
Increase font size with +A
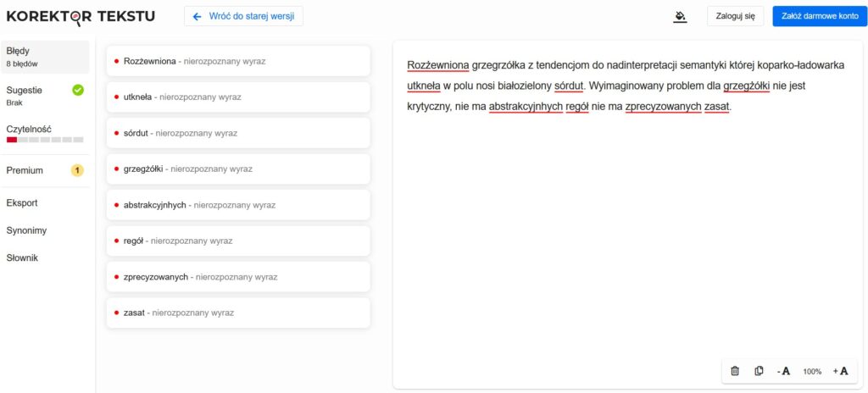(x=840, y=371)
